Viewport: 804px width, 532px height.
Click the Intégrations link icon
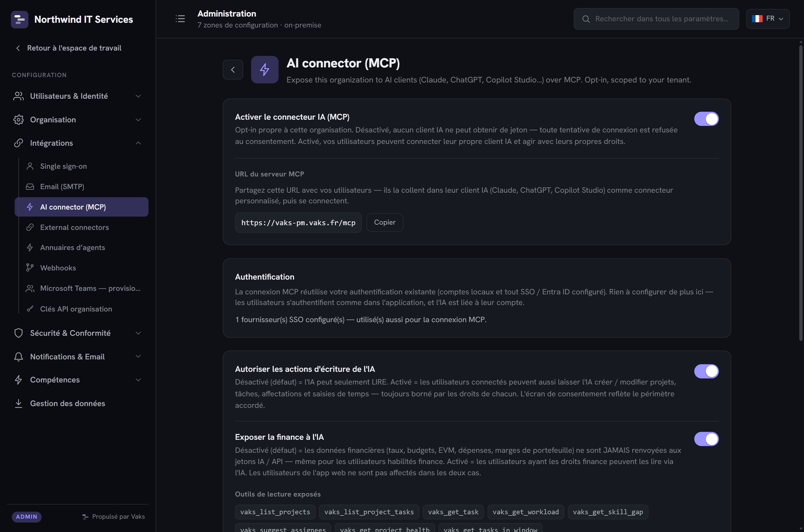pyautogui.click(x=19, y=143)
